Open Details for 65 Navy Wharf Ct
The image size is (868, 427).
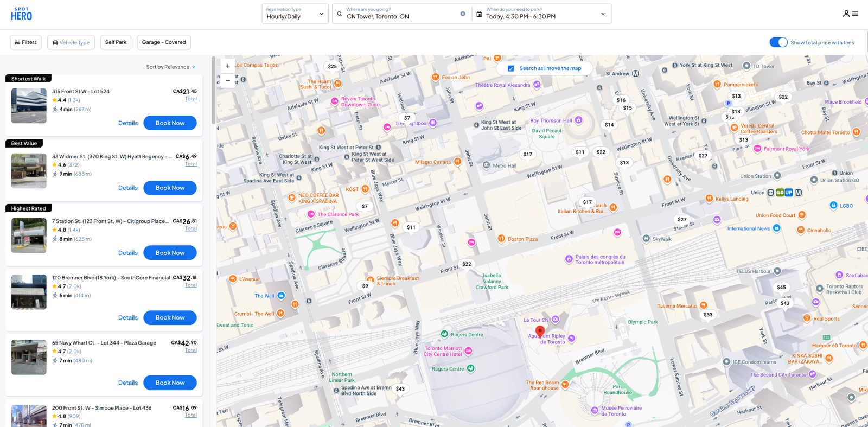click(128, 383)
